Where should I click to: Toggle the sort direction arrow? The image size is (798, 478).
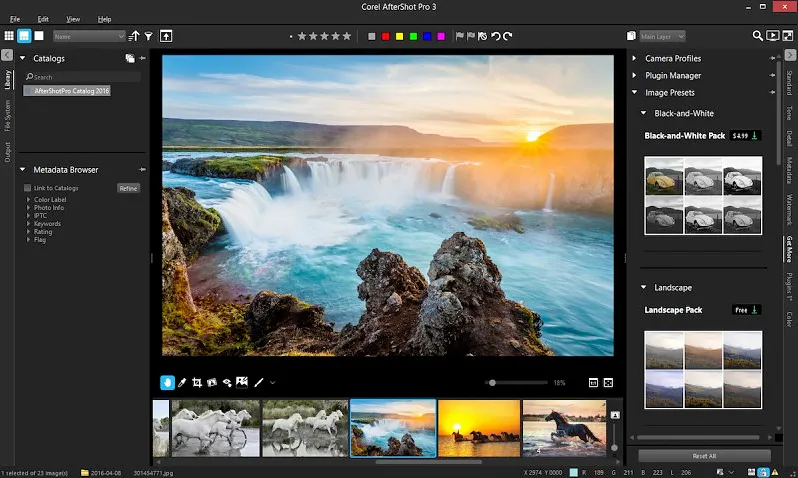[x=134, y=36]
